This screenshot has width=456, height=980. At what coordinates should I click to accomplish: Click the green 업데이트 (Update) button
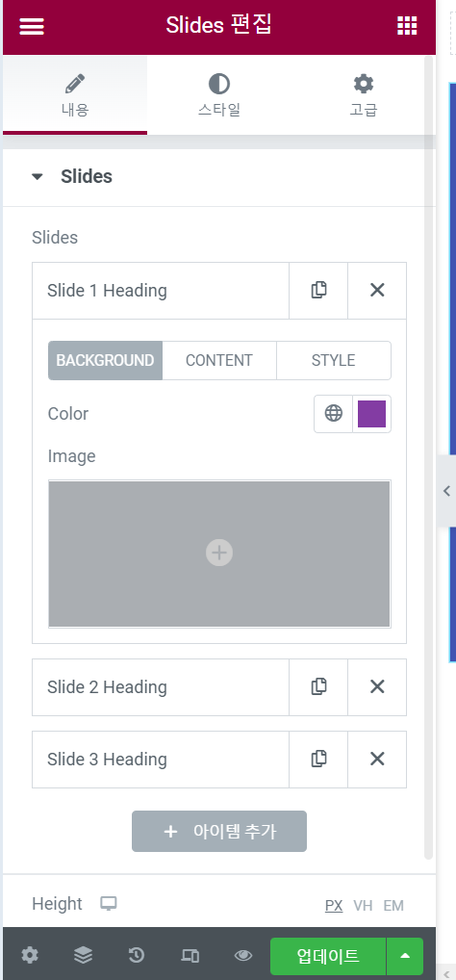tap(328, 956)
